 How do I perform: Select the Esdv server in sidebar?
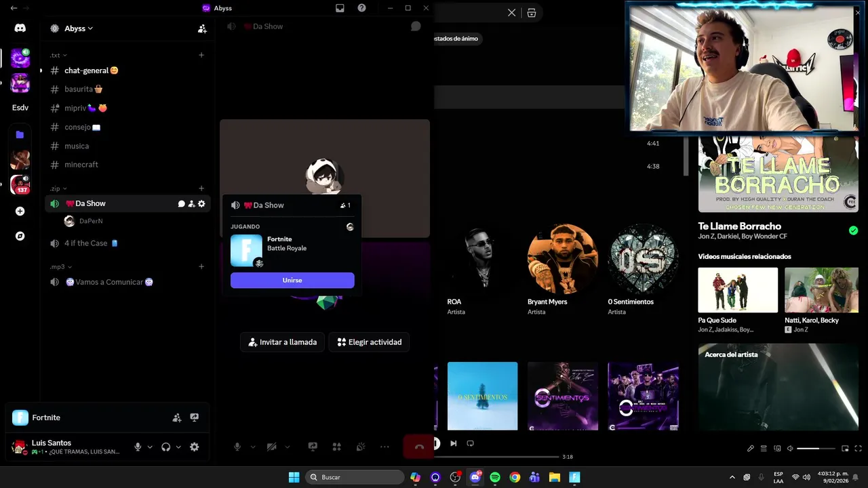pos(20,108)
